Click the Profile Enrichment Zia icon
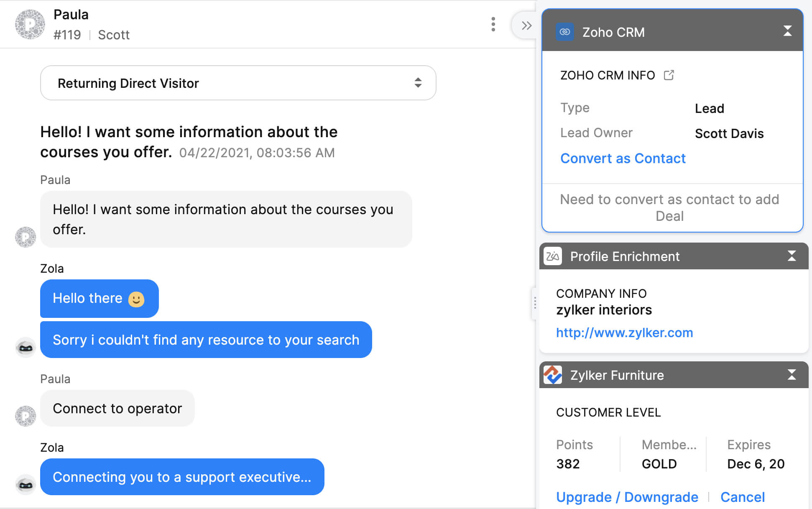Image resolution: width=812 pixels, height=509 pixels. (x=553, y=256)
